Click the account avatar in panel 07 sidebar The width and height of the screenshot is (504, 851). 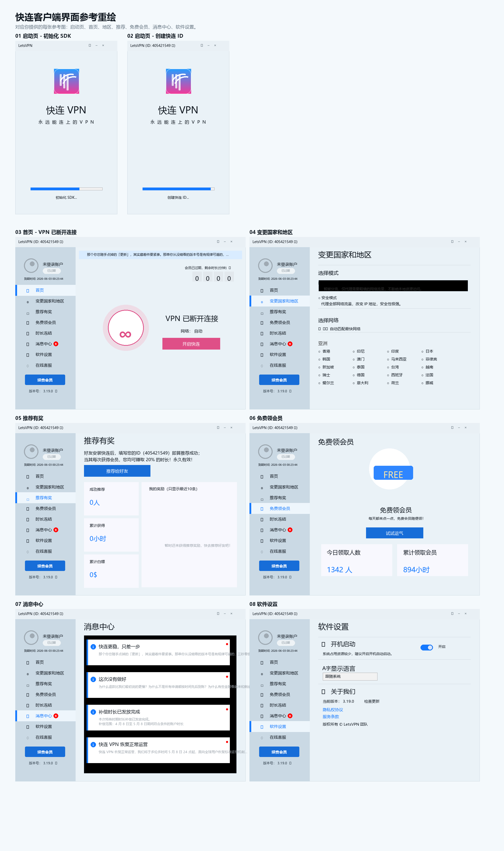(31, 637)
